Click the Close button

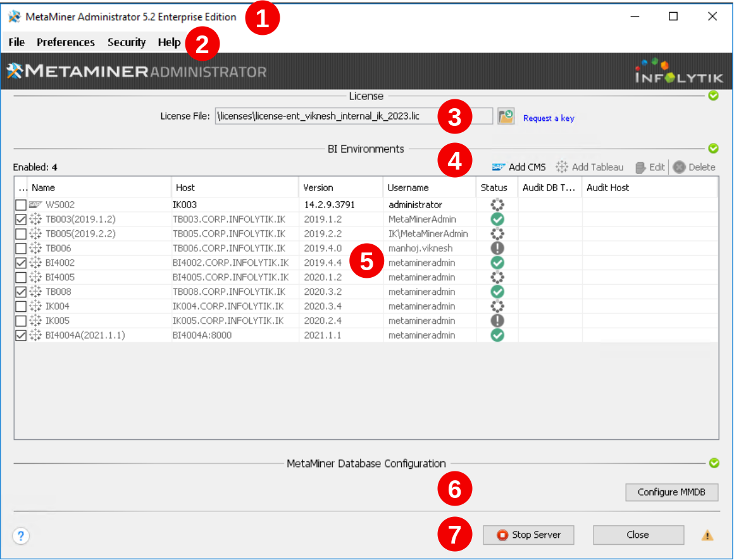click(x=638, y=535)
